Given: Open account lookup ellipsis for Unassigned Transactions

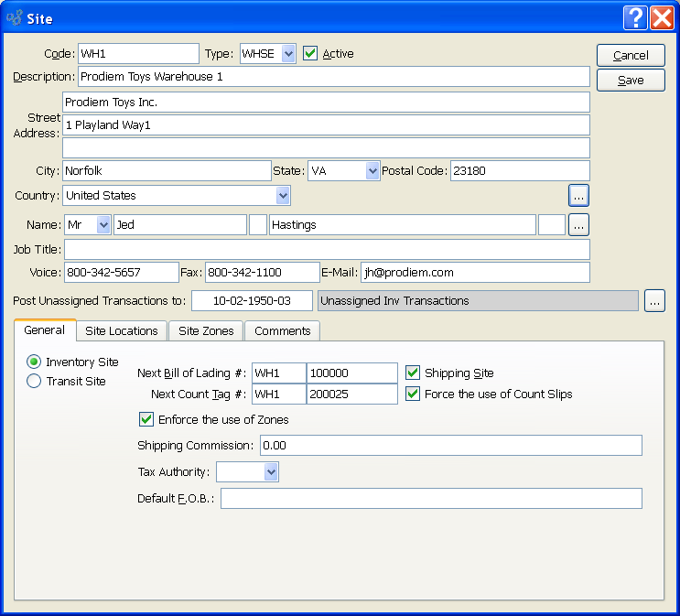Looking at the screenshot, I should pos(653,301).
